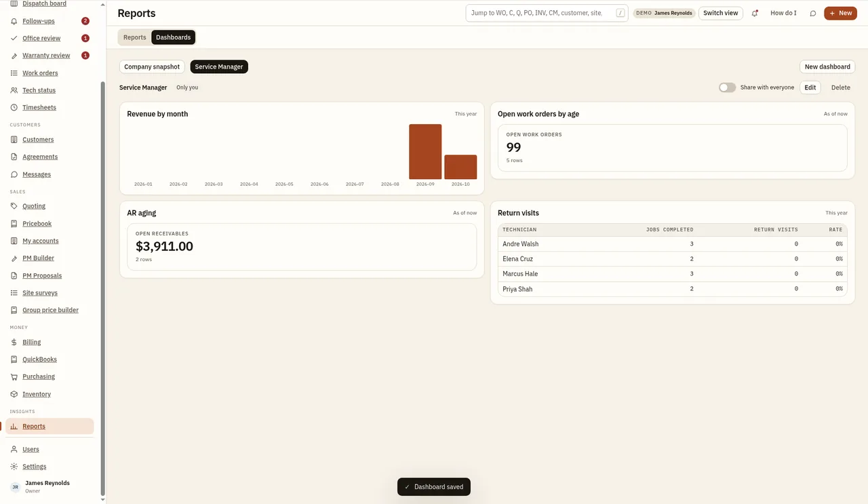Click the Office review checkmark icon
This screenshot has height=504, width=868.
(14, 38)
